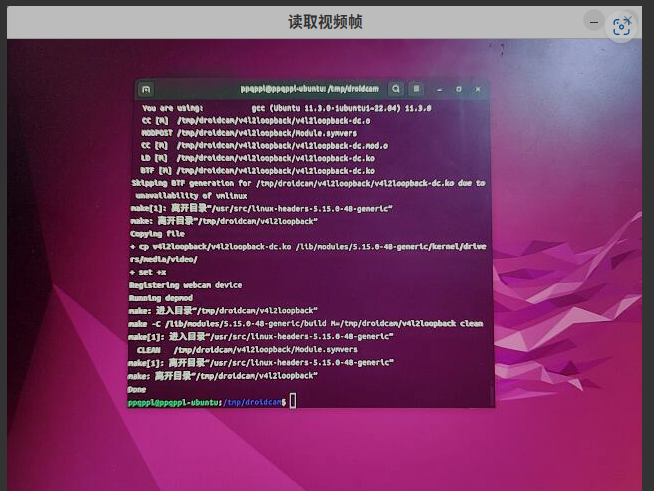
Task: Minimize the 读取视频帧 window
Action: point(594,22)
